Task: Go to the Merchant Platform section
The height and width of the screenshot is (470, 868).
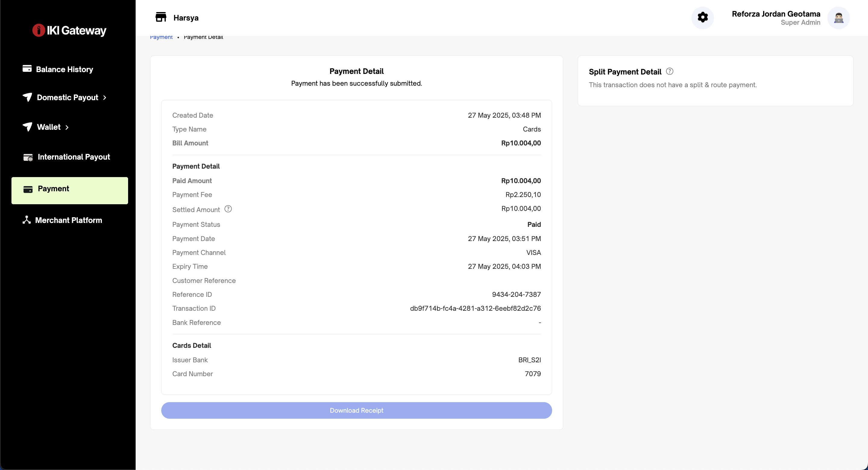Action: (68, 220)
